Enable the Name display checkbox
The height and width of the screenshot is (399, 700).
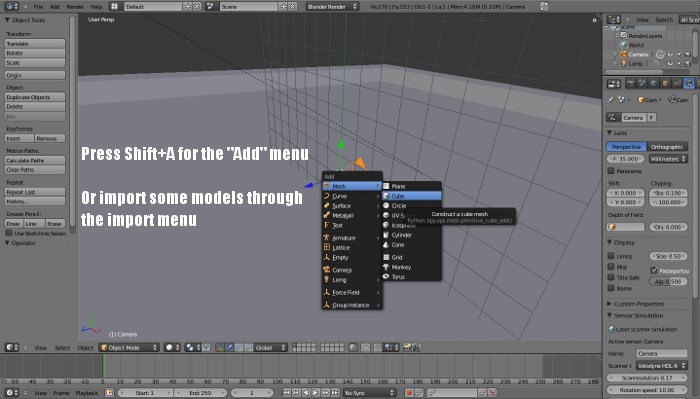(611, 288)
